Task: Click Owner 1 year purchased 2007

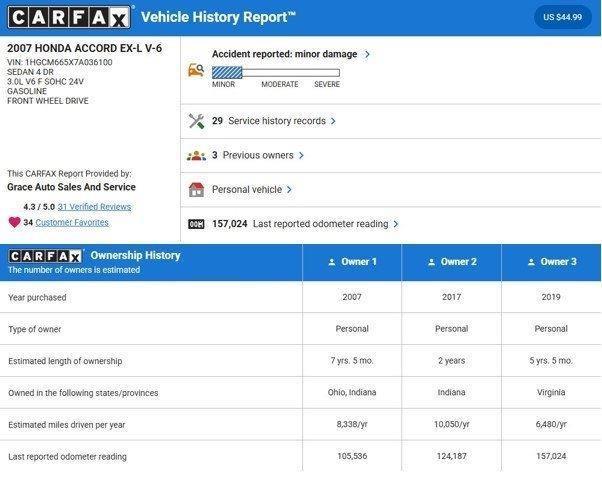Action: 352,297
